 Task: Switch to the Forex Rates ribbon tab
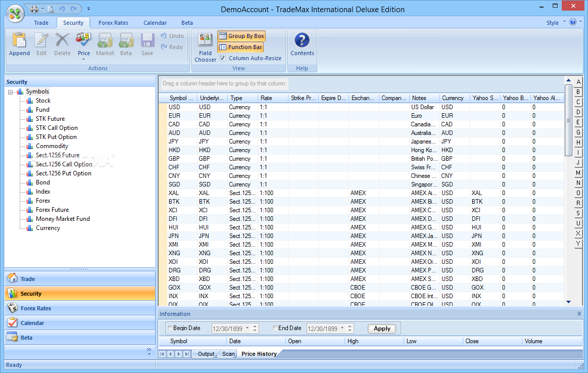coord(113,23)
